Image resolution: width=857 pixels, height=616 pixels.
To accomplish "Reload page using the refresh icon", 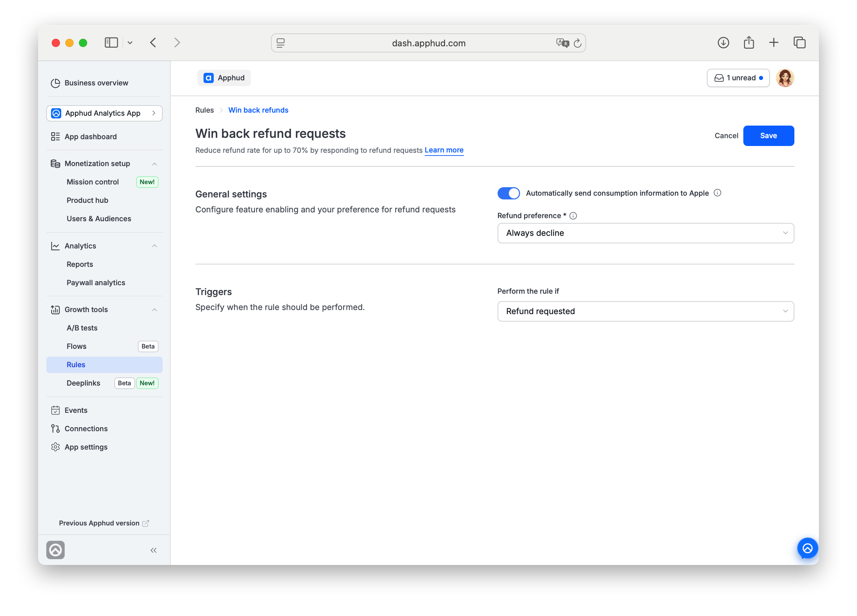I will (577, 43).
